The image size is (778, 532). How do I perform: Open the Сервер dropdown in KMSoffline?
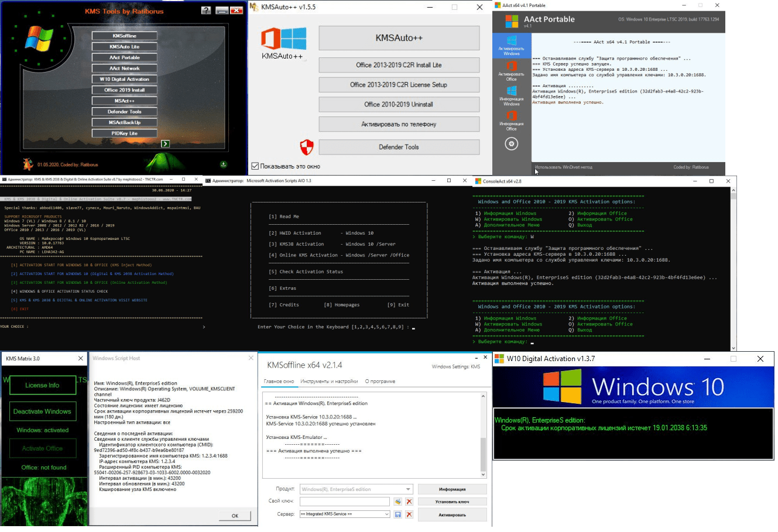tap(386, 514)
